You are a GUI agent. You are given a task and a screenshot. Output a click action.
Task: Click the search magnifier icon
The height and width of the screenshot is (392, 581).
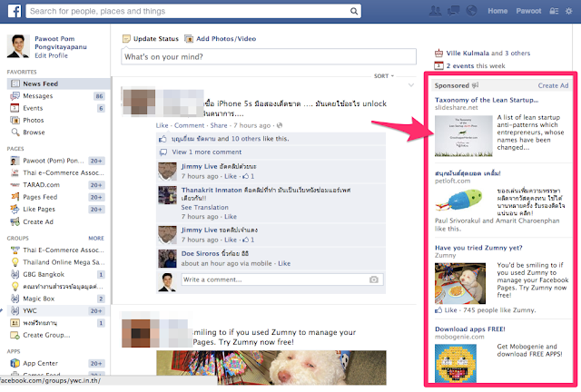pos(354,11)
